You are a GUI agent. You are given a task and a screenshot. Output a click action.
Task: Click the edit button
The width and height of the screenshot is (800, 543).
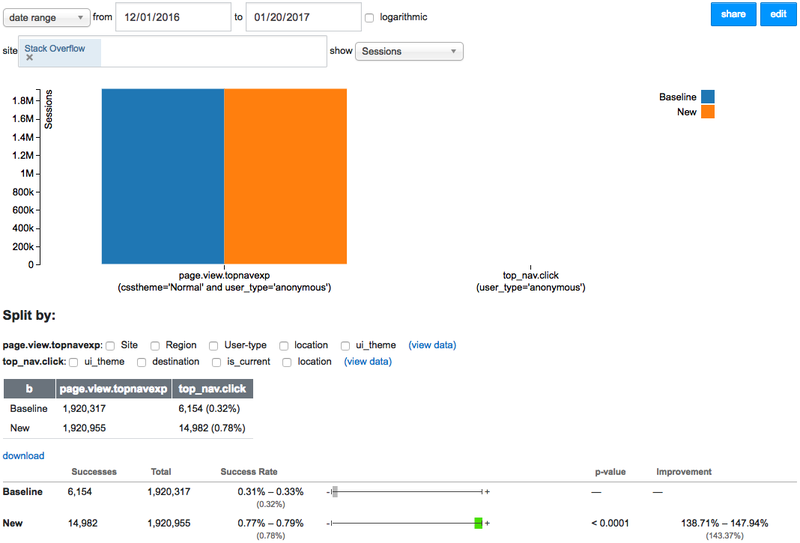click(x=778, y=14)
